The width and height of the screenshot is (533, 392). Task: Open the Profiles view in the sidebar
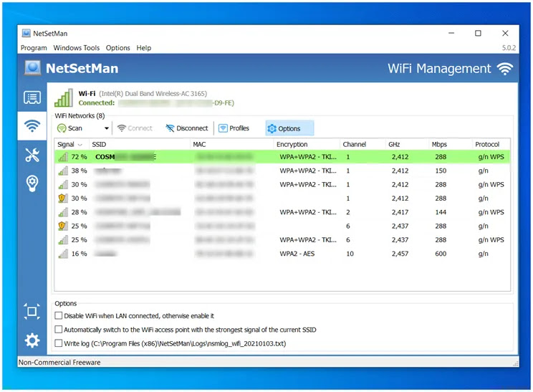(32, 97)
